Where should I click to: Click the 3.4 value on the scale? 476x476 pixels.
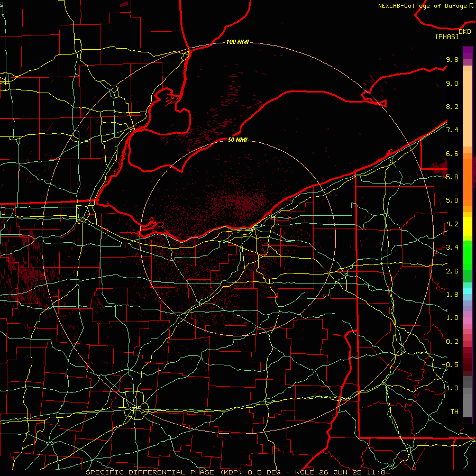click(x=452, y=248)
